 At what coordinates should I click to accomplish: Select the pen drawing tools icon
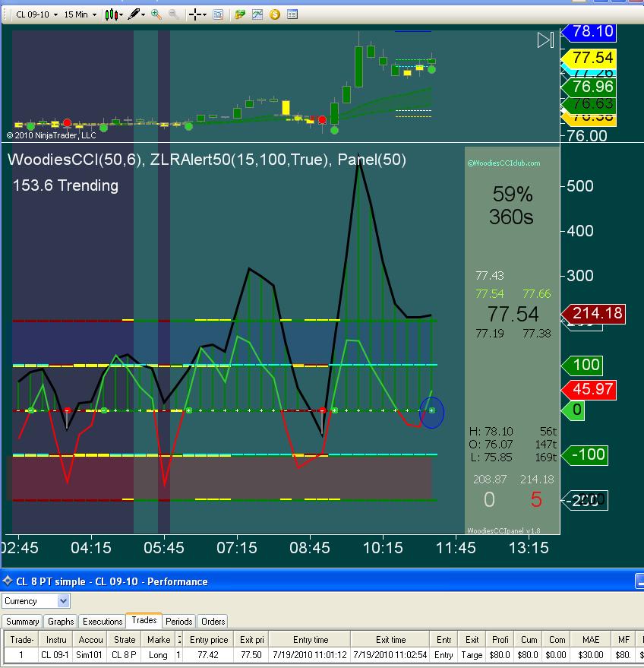(134, 14)
